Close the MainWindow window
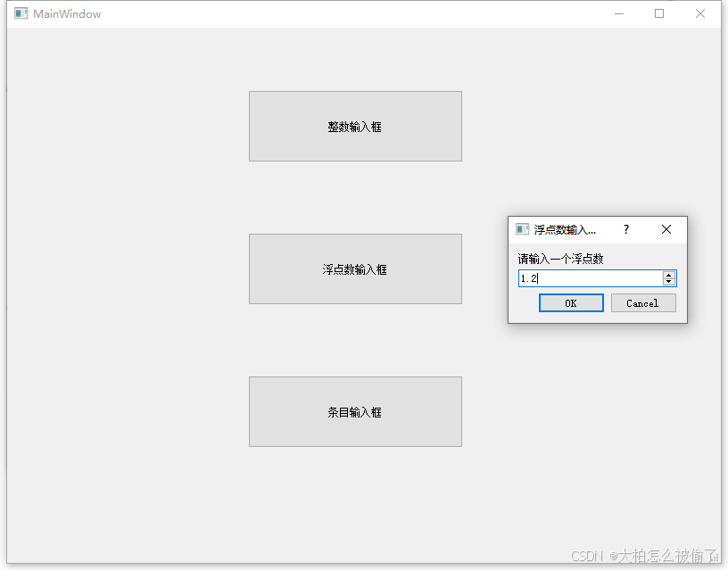This screenshot has width=728, height=570. coord(700,13)
